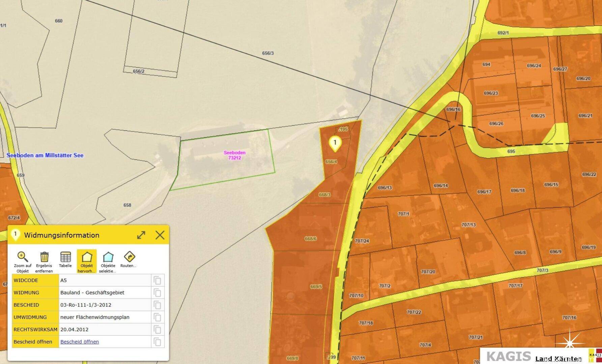Select parcel label 696/14 on the map
Image resolution: width=602 pixels, height=364 pixels.
441,186
